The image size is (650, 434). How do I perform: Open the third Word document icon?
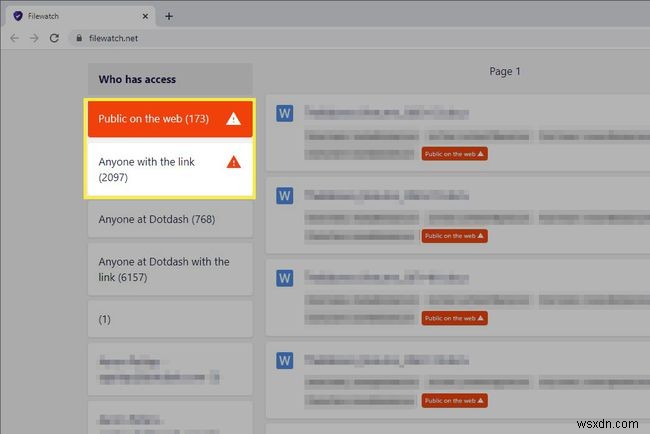tap(285, 278)
